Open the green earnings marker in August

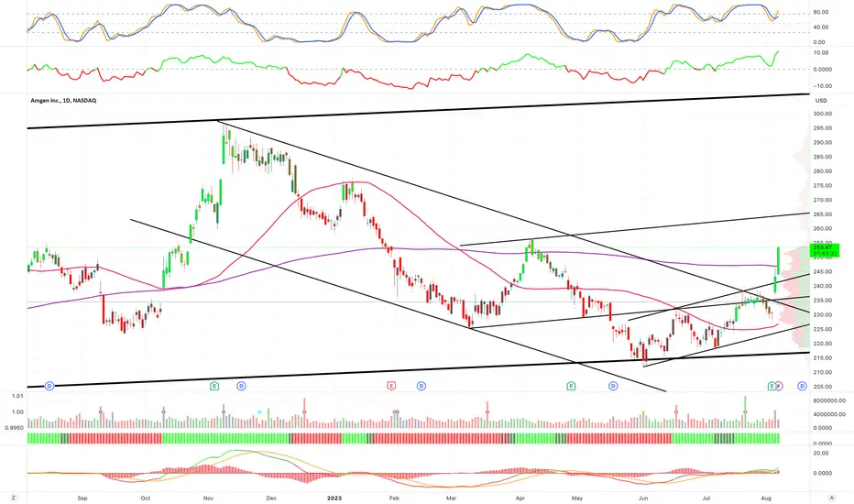tap(772, 386)
